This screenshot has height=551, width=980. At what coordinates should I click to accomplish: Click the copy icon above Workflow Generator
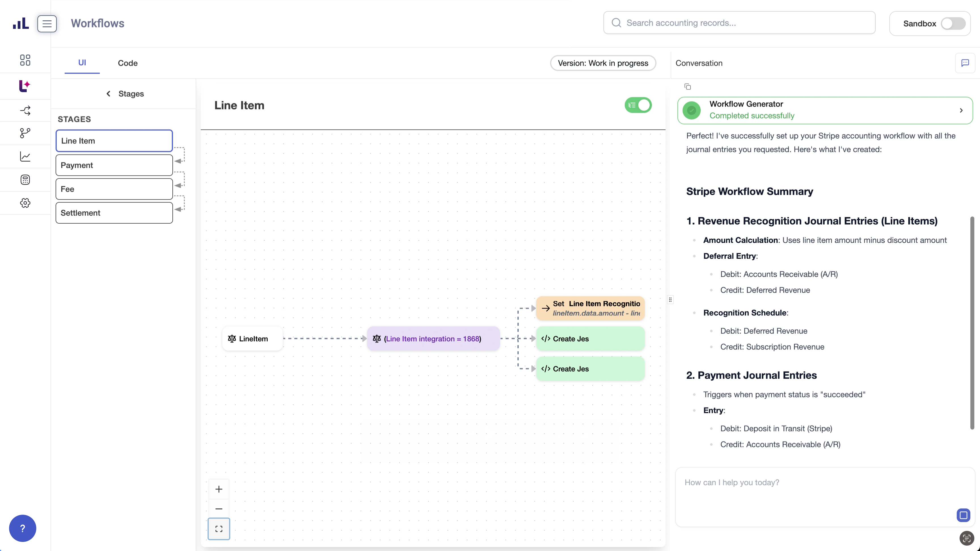(687, 87)
